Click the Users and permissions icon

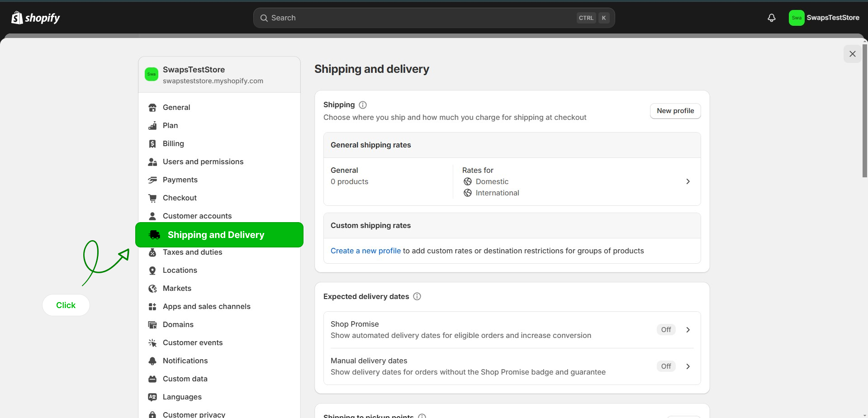click(x=152, y=162)
